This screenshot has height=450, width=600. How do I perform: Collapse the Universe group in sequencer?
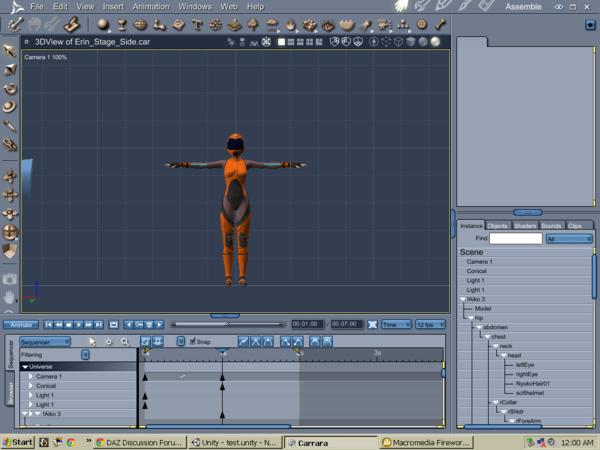click(x=25, y=367)
